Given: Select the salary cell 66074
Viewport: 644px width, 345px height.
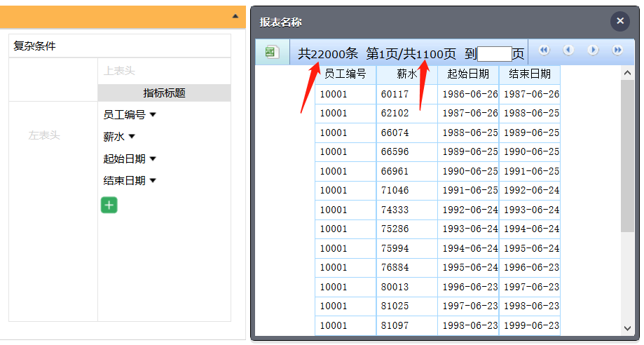Looking at the screenshot, I should tap(407, 133).
